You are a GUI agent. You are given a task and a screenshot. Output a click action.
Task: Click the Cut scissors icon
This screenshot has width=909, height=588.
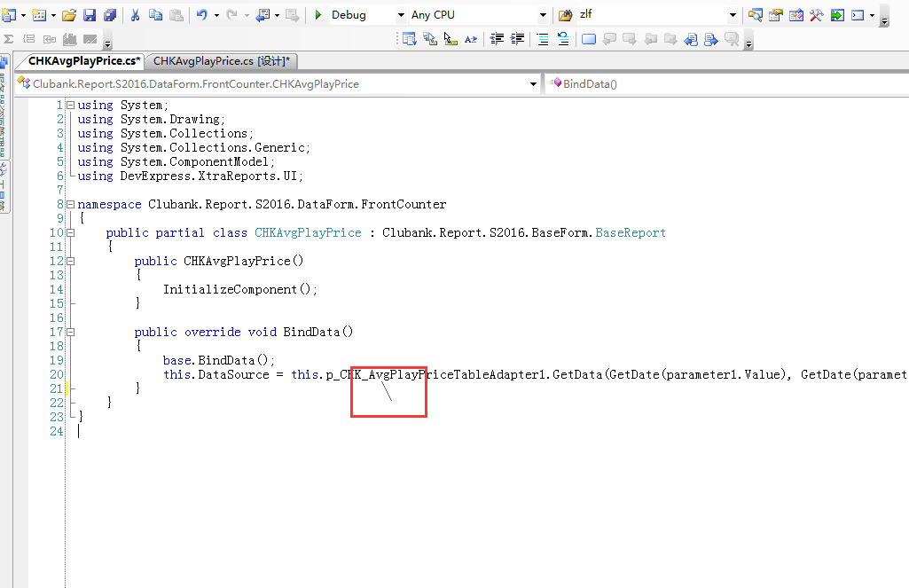click(x=135, y=15)
